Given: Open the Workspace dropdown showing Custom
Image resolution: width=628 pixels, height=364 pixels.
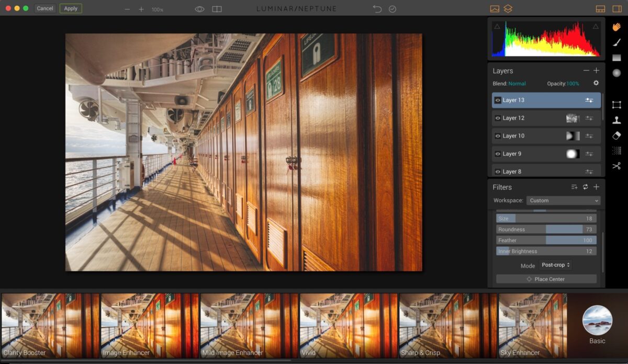Looking at the screenshot, I should [563, 200].
